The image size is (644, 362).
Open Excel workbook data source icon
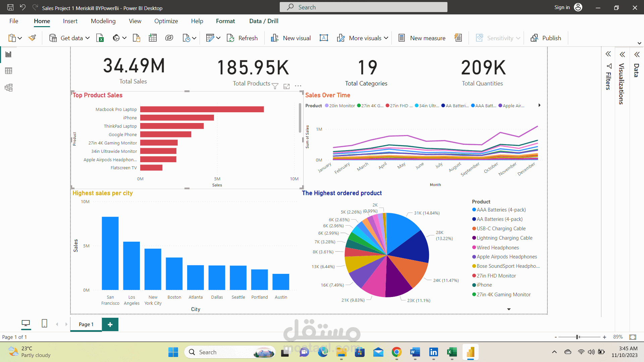click(x=100, y=38)
